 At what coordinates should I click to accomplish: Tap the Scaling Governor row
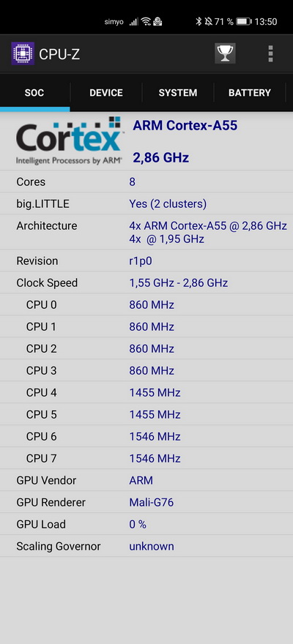point(146,546)
